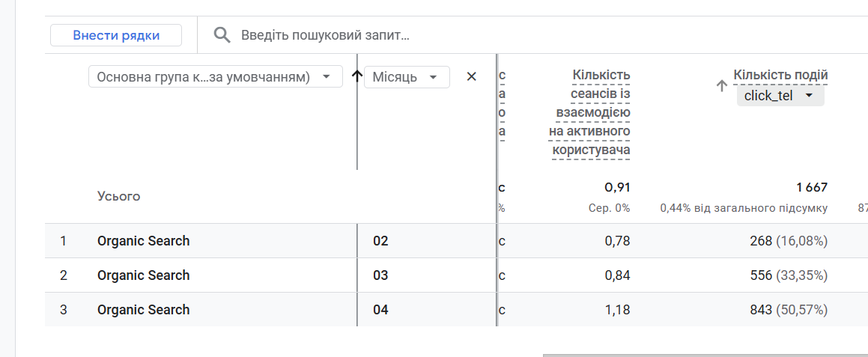
Task: Expand the Місяць dimension dropdown
Action: click(407, 77)
